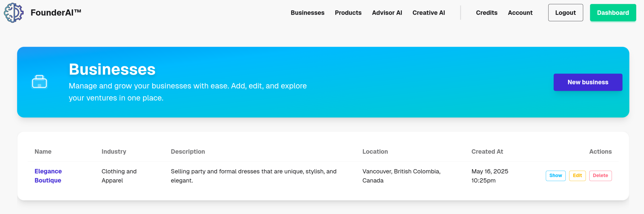
Task: Click the Description column header
Action: (188, 151)
